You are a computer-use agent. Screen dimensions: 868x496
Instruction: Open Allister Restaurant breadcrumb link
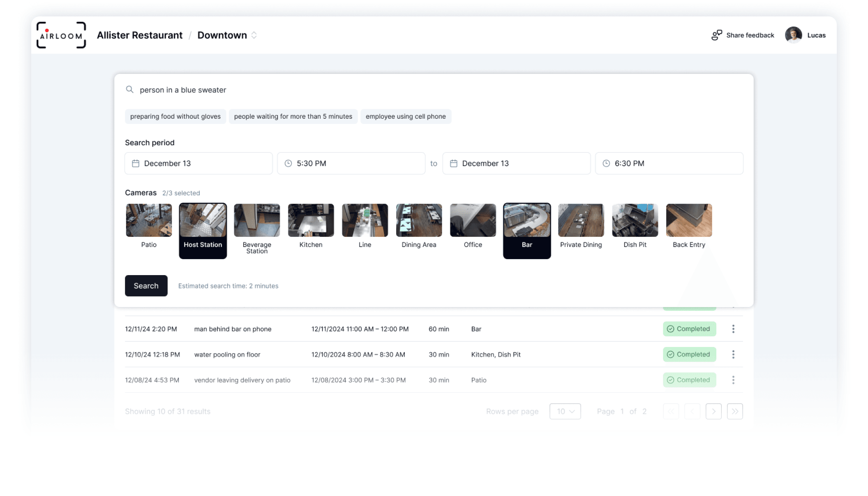pyautogui.click(x=140, y=35)
